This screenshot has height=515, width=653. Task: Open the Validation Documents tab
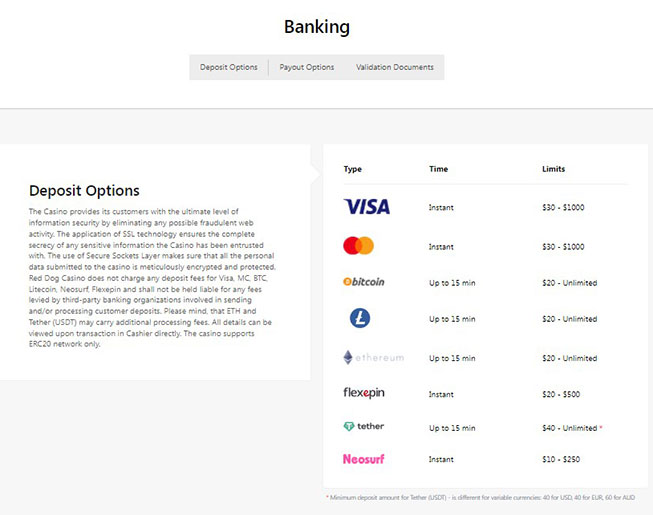(395, 67)
